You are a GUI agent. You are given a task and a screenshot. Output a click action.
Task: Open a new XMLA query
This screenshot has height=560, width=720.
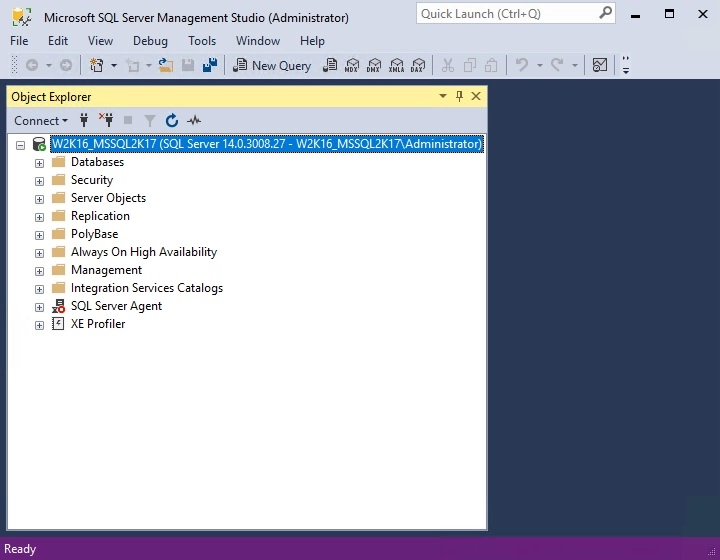(x=396, y=66)
